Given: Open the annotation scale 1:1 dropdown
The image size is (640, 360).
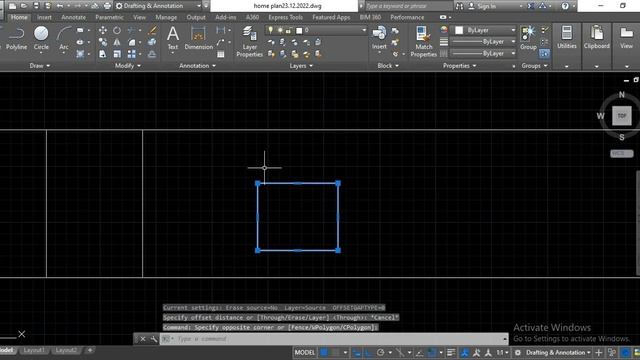Looking at the screenshot, I should (502, 352).
